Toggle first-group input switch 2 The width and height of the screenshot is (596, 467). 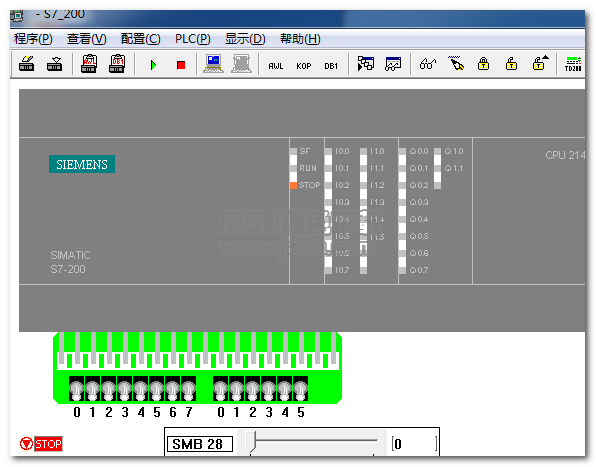(x=108, y=389)
